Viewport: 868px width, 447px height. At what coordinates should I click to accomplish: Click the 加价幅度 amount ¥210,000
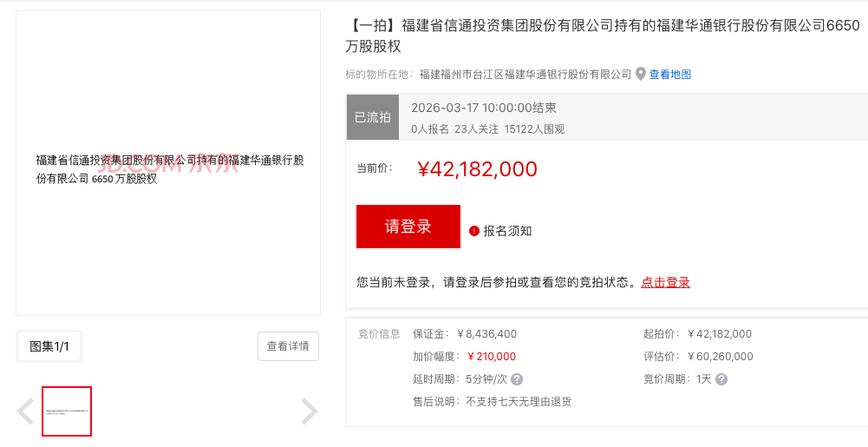tap(492, 357)
